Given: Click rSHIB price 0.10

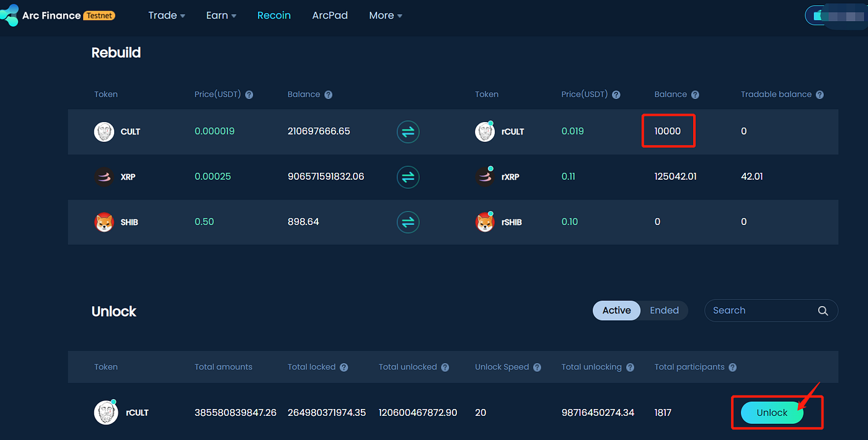Looking at the screenshot, I should (570, 222).
